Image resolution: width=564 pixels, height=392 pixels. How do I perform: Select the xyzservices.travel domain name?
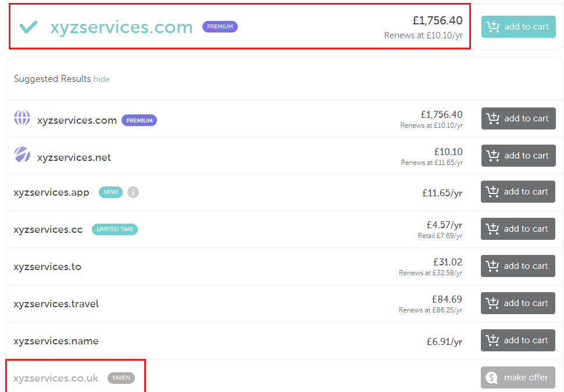coord(56,304)
